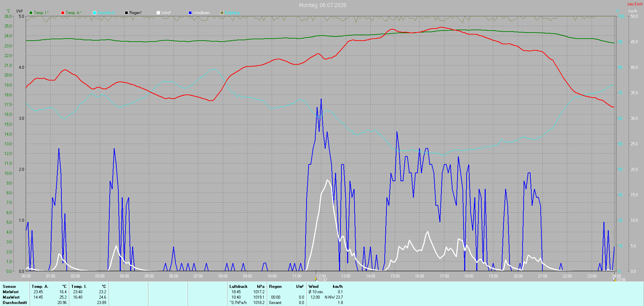Click the white Wind legend swatch
The image size is (644, 306).
pyautogui.click(x=158, y=13)
